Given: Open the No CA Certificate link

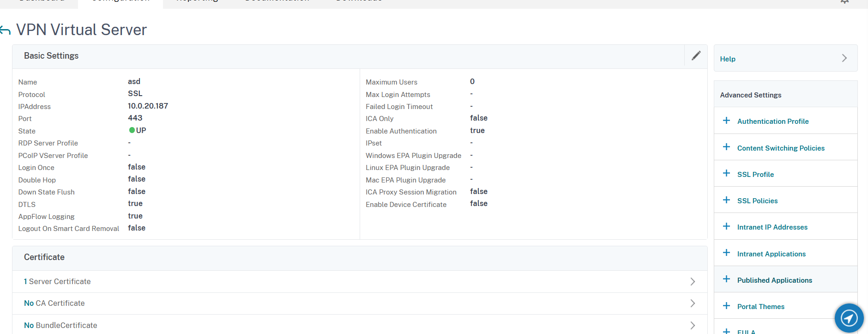Looking at the screenshot, I should [x=54, y=303].
